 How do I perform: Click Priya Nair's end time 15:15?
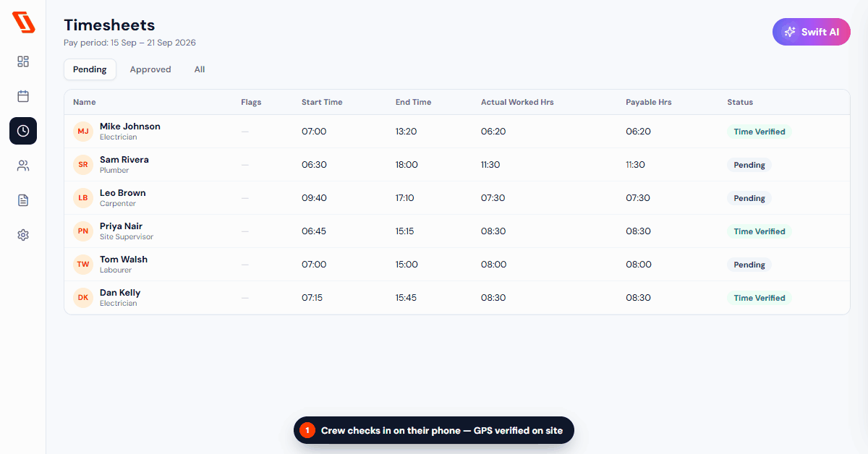point(405,231)
